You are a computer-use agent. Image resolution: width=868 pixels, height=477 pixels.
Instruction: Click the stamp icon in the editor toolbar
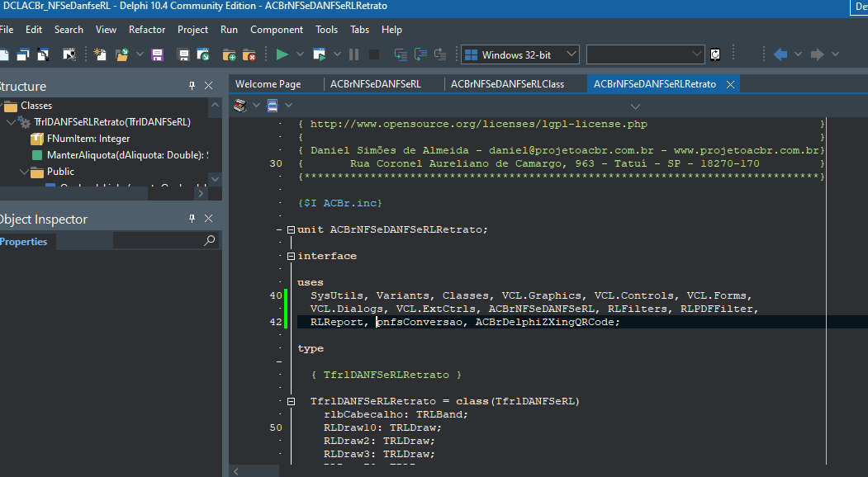240,105
